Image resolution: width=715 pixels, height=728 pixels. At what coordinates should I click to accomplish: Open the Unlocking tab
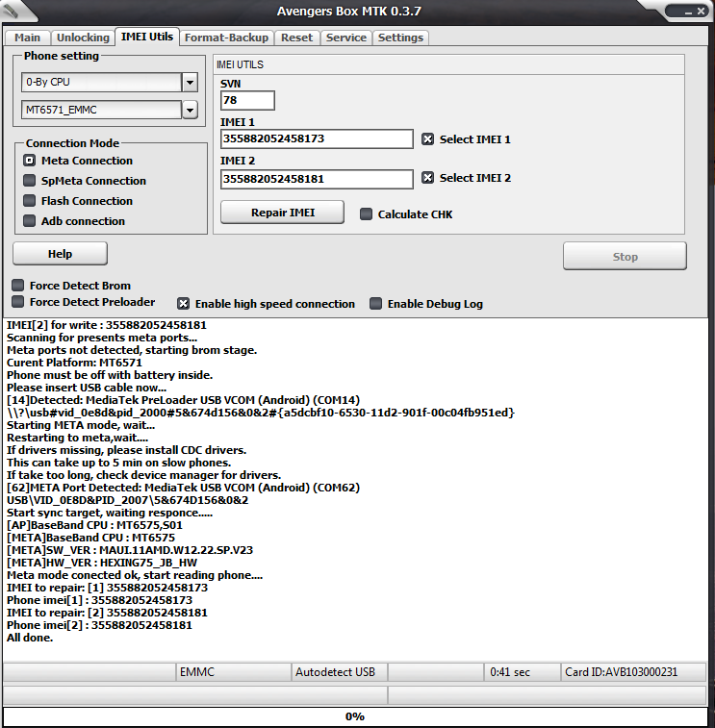point(83,38)
